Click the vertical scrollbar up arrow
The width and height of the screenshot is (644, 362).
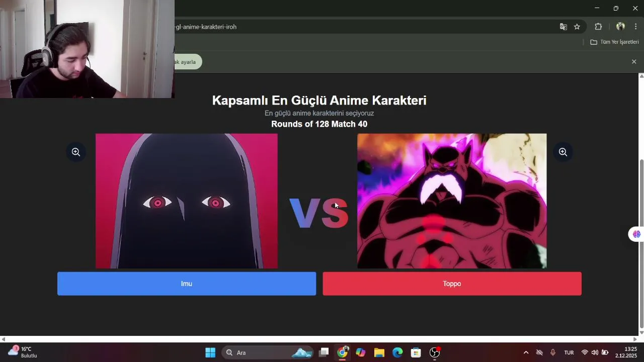[x=641, y=76]
